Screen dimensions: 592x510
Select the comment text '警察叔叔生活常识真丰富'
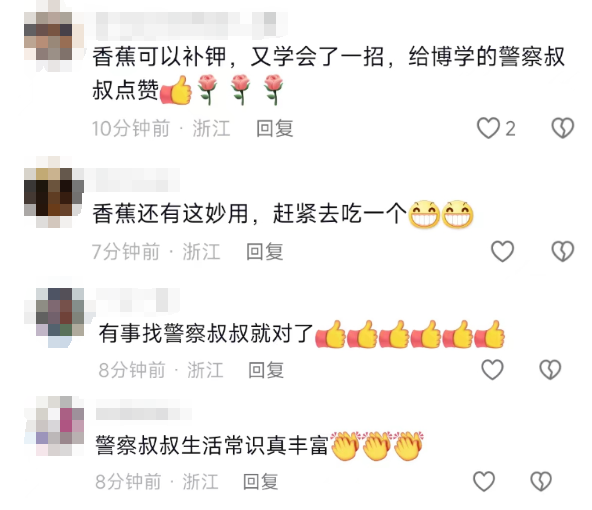tap(211, 445)
